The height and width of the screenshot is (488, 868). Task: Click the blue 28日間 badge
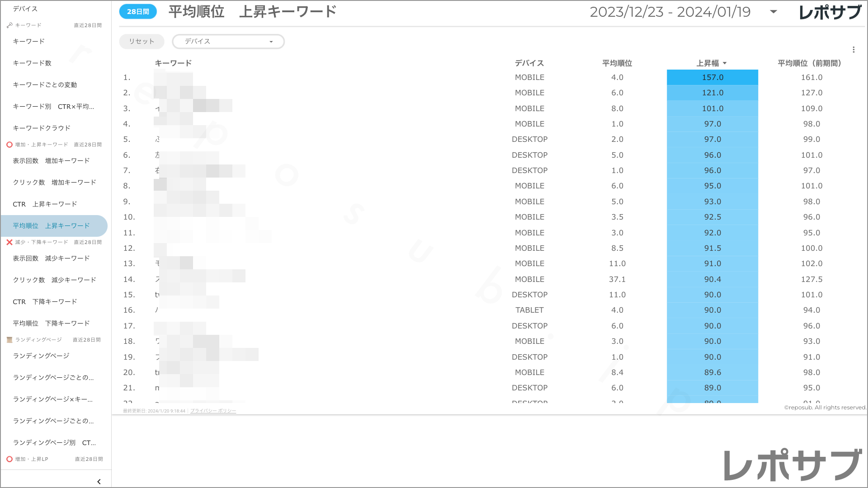point(138,11)
